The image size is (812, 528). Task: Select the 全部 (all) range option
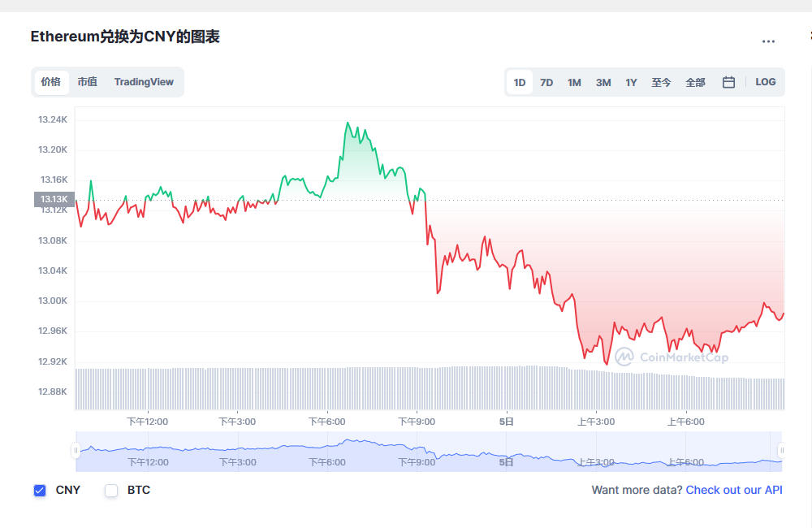pyautogui.click(x=695, y=82)
